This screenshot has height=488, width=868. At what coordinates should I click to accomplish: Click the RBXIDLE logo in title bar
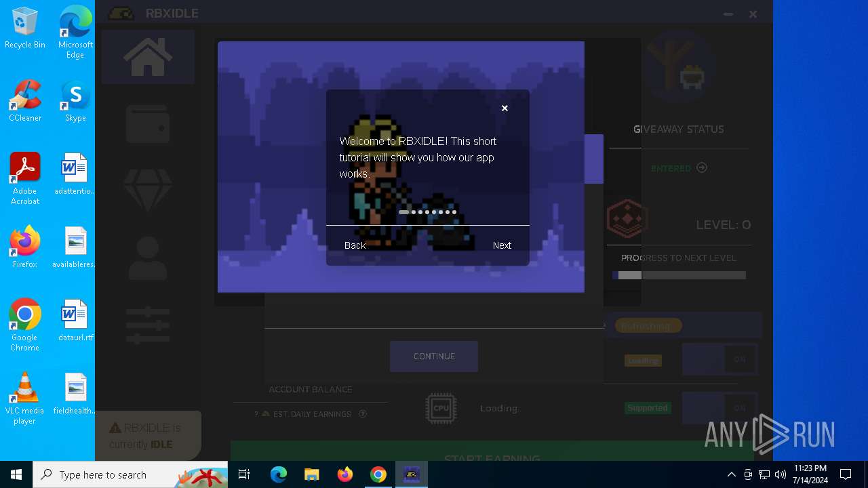click(x=121, y=14)
